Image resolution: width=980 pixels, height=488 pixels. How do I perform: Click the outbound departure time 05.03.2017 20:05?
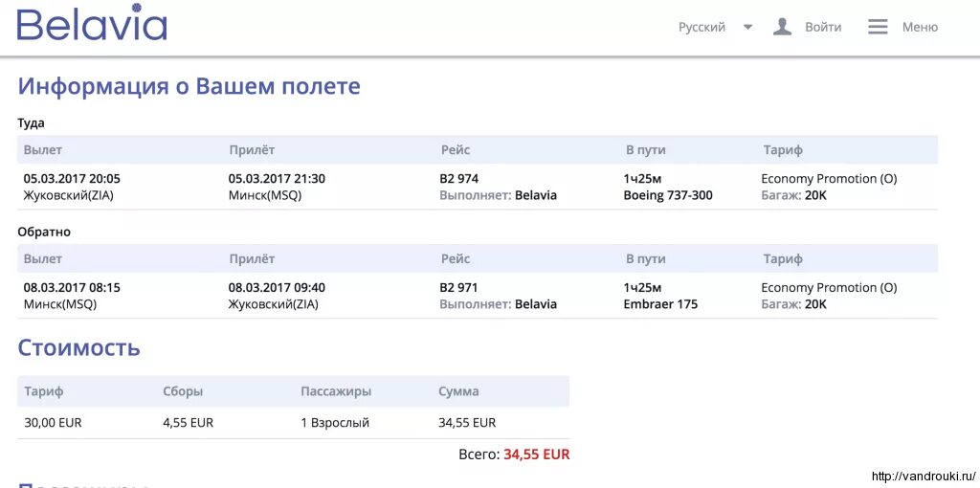pyautogui.click(x=72, y=179)
